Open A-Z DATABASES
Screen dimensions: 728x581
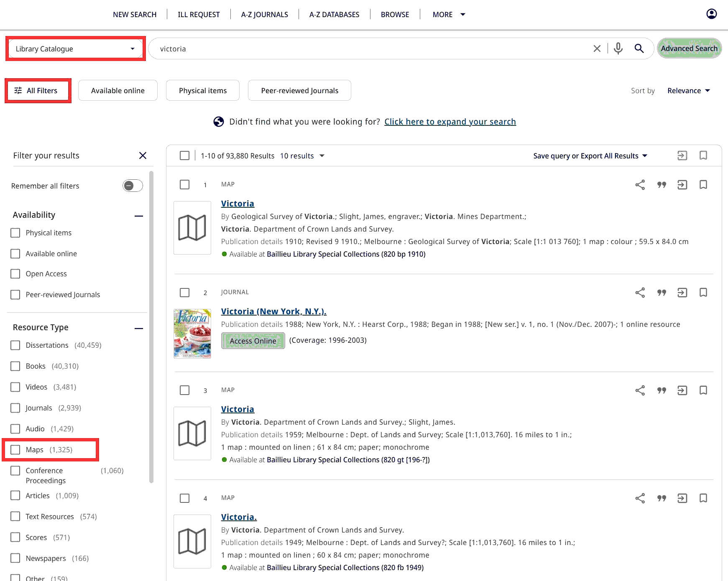[334, 15]
